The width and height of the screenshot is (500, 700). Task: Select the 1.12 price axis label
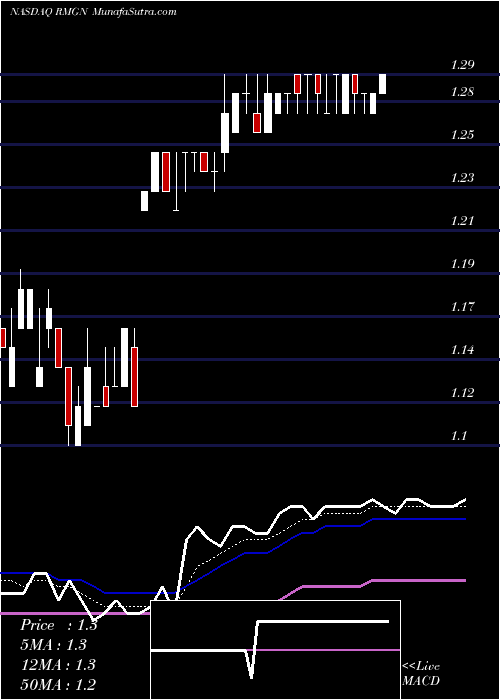(x=462, y=392)
